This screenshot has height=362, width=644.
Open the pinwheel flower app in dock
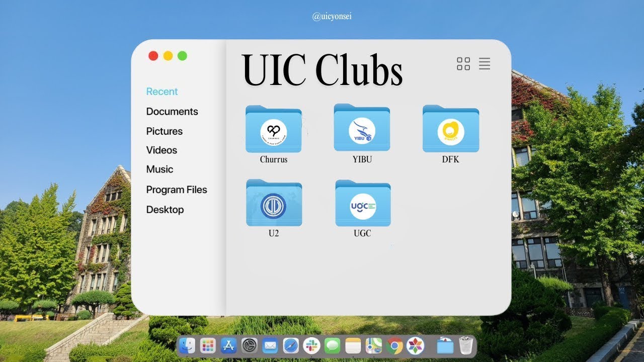tap(416, 346)
